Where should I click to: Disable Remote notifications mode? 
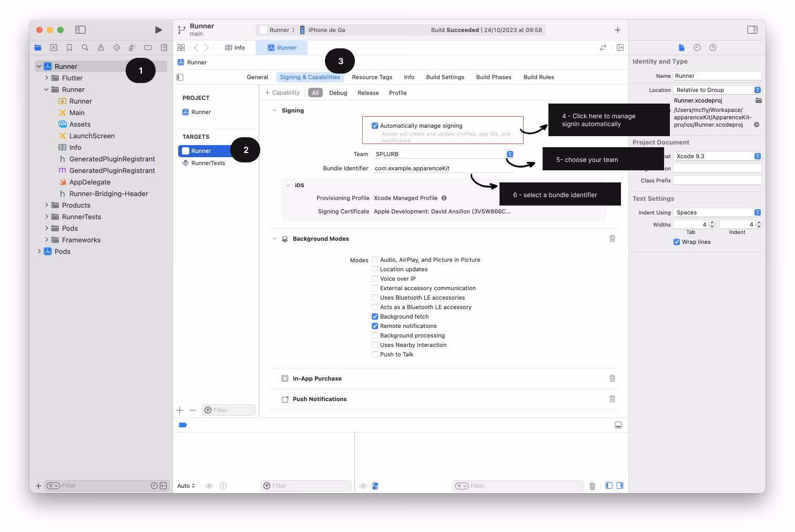pos(375,326)
